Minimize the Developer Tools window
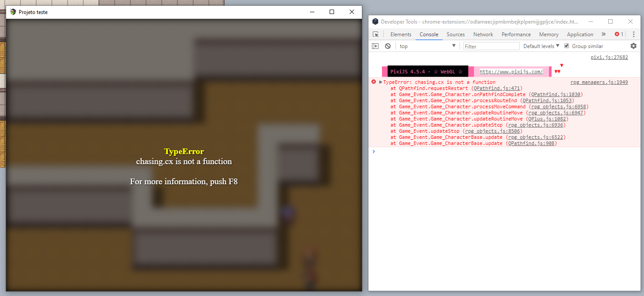The image size is (644, 296). click(590, 21)
